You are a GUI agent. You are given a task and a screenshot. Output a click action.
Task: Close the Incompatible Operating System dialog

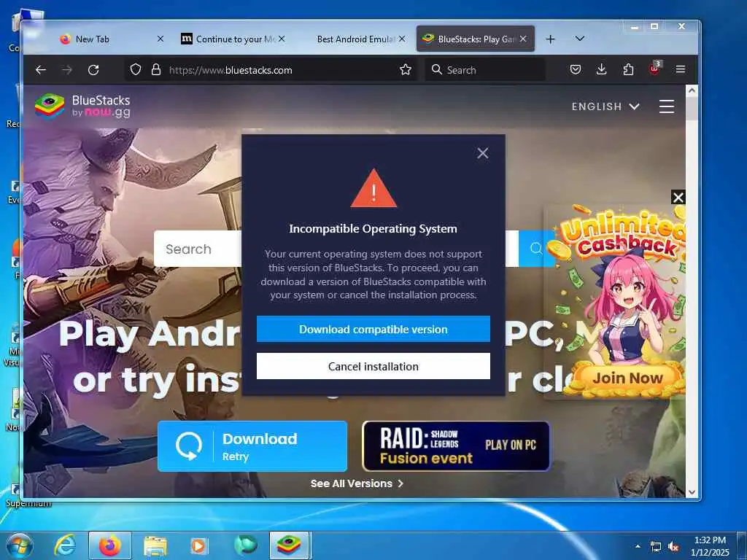(483, 153)
